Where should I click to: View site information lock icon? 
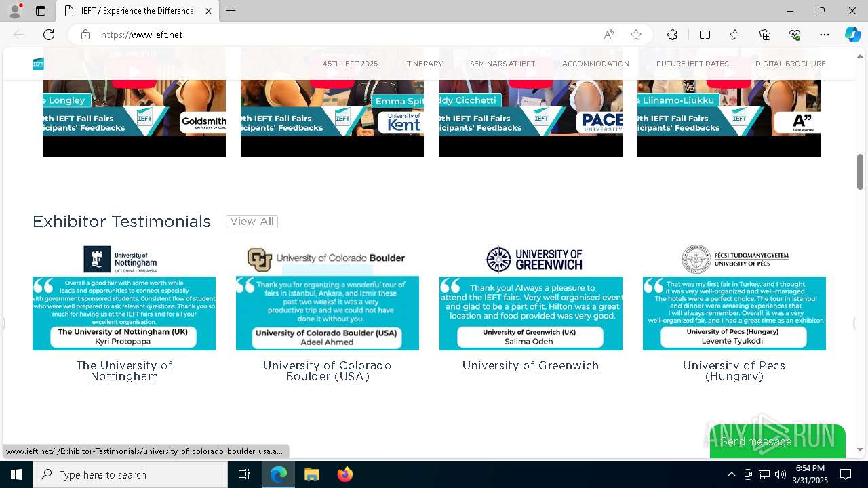coord(85,35)
